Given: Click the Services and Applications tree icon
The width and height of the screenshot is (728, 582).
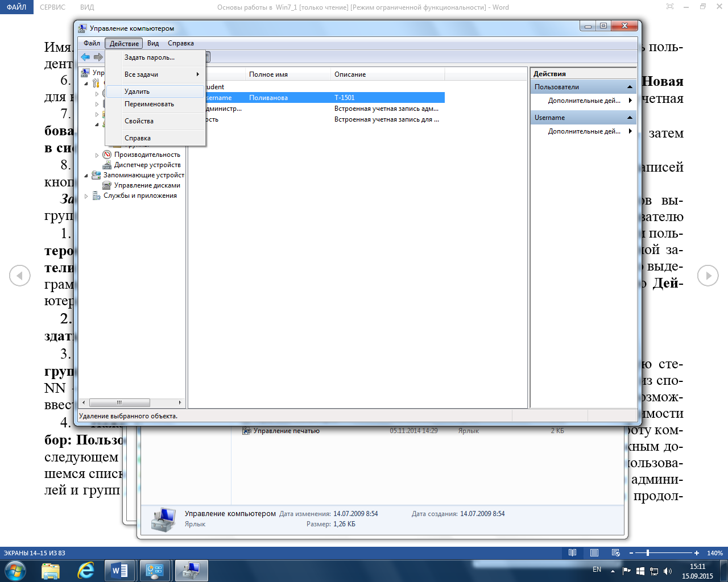Looking at the screenshot, I should (x=96, y=196).
